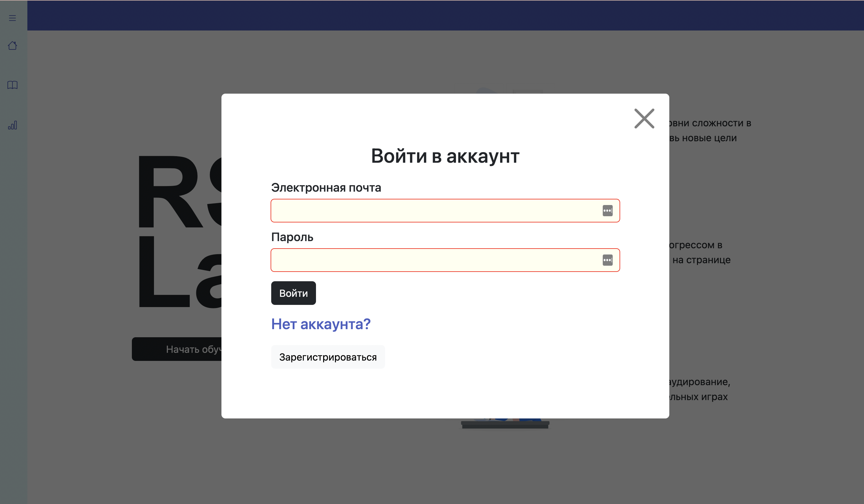Image resolution: width=864 pixels, height=504 pixels.
Task: Click the hamburger menu icon in sidebar
Action: point(12,18)
